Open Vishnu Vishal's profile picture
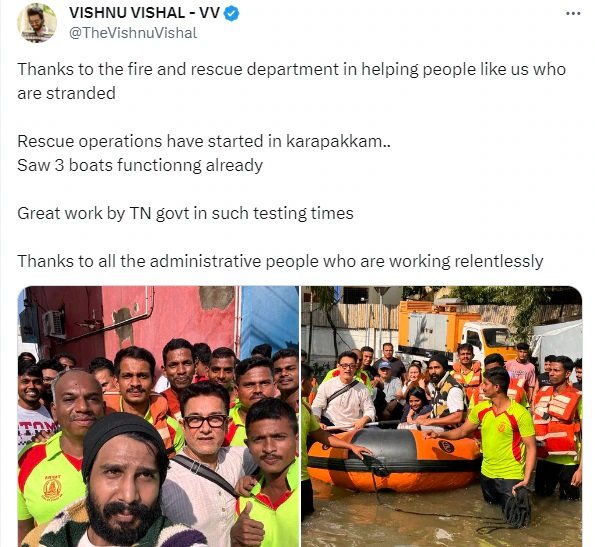595x547 pixels. coord(37,23)
